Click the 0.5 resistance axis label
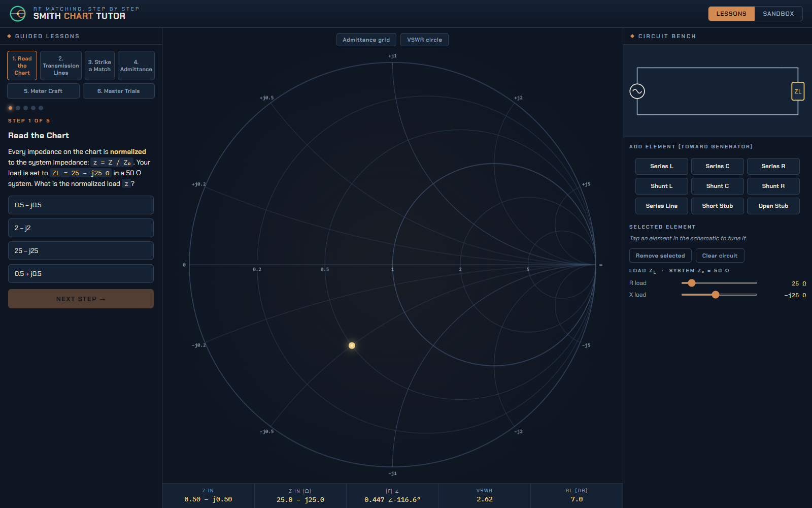Viewport: 812px width, 508px height. coord(325,269)
